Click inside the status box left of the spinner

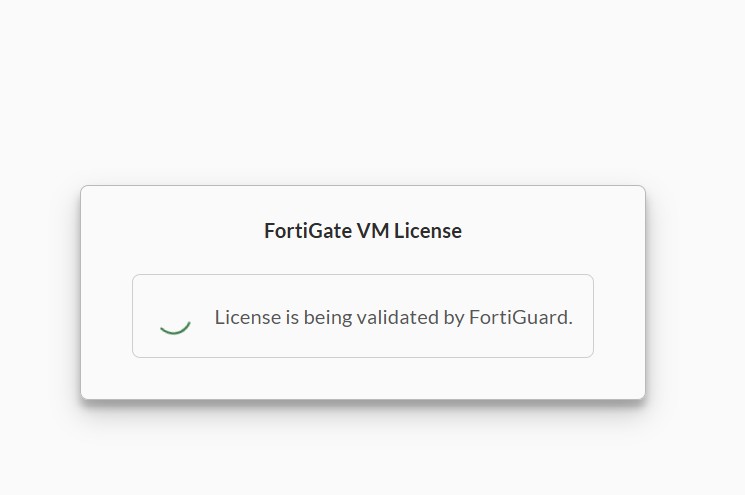[x=145, y=318]
